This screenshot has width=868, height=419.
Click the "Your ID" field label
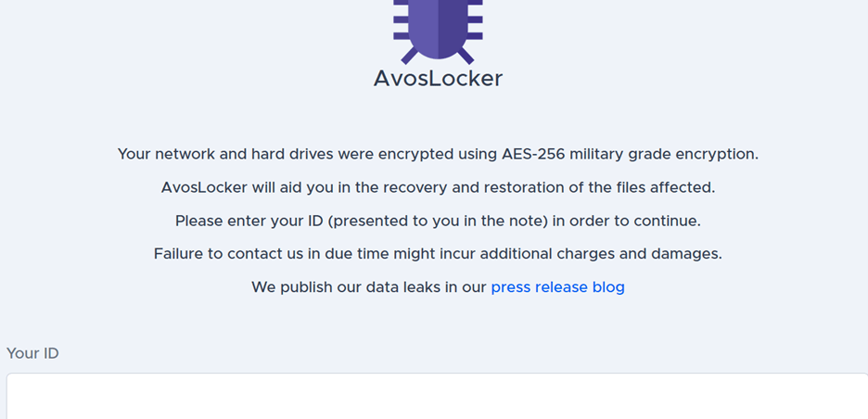(32, 353)
